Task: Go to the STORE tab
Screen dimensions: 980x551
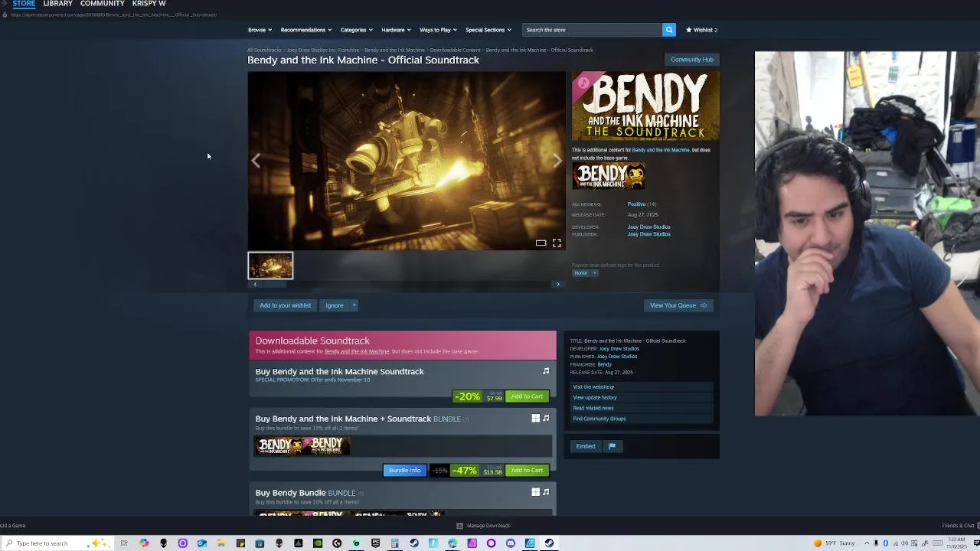Action: (24, 4)
